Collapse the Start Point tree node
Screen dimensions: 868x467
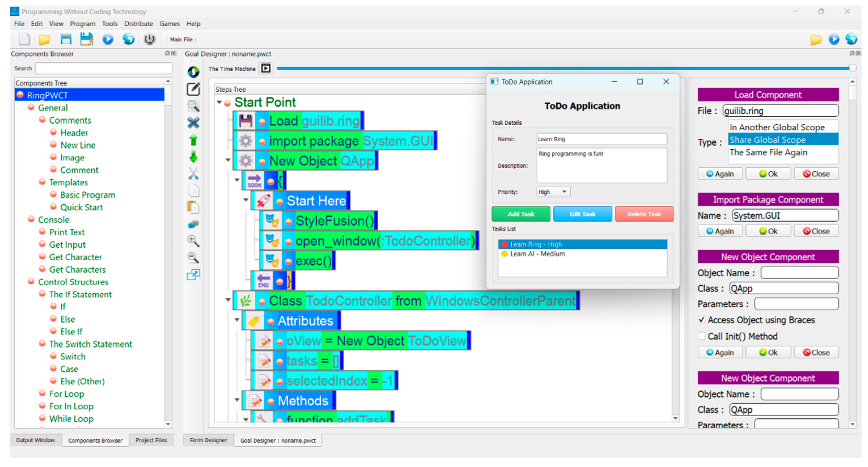coord(219,102)
